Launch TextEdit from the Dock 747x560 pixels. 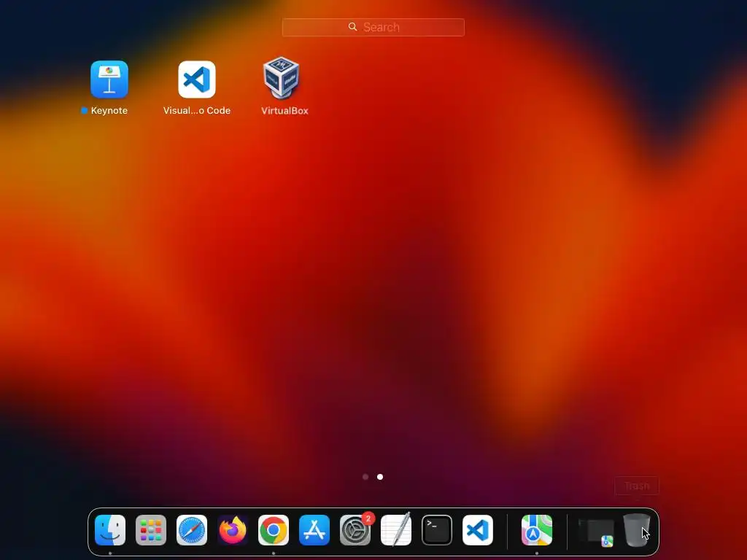396,530
